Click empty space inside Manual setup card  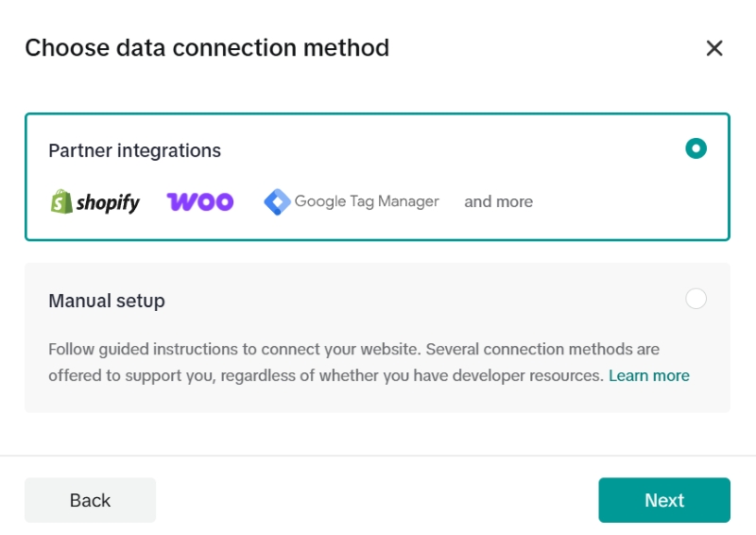point(425,302)
